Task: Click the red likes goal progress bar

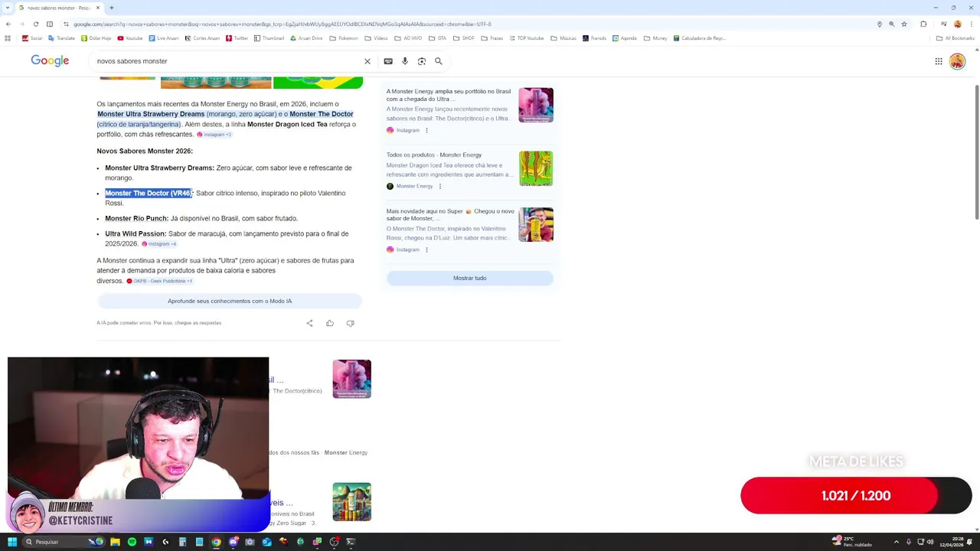Action: (856, 496)
